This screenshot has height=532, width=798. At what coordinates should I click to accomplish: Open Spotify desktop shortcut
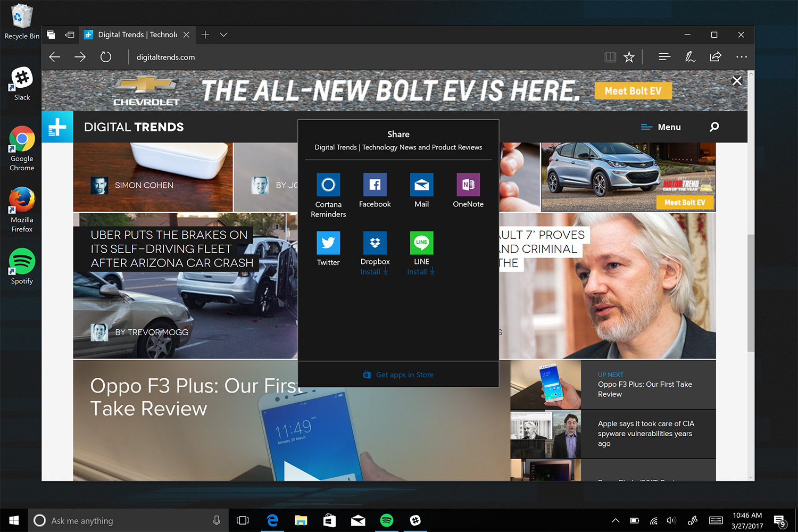click(x=22, y=267)
